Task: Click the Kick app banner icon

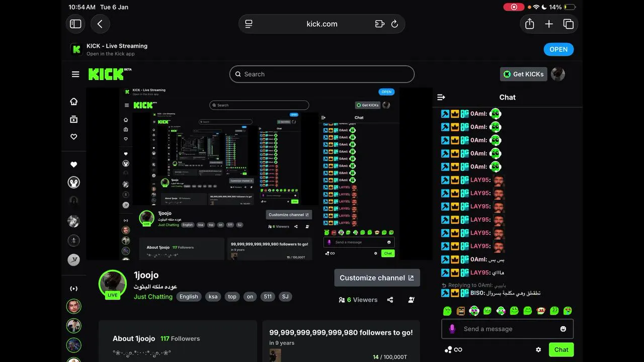Action: pyautogui.click(x=76, y=49)
